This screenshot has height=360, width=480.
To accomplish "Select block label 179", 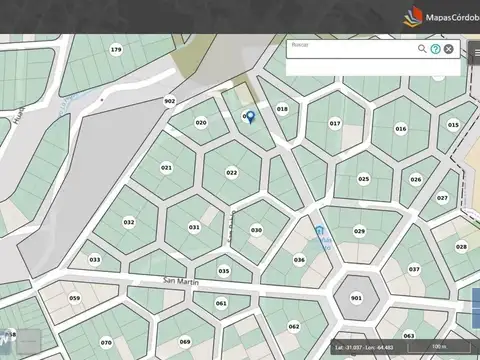I will pos(116,50).
